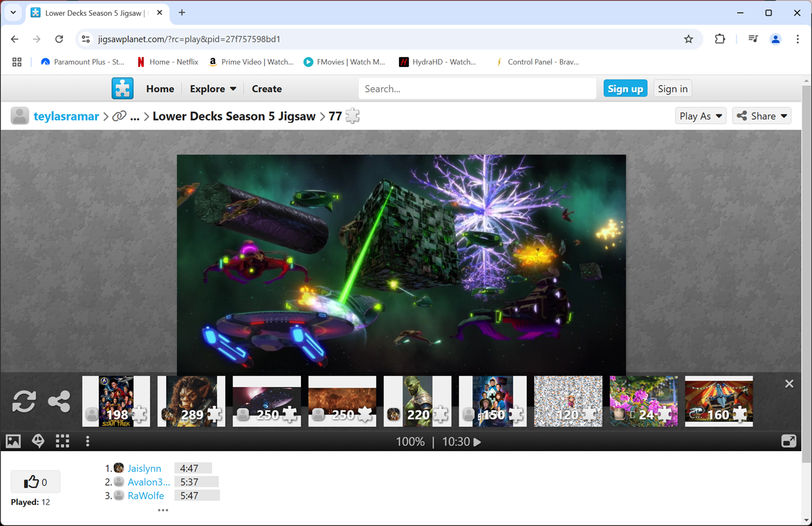Go forward to the next page
This screenshot has height=526, width=812.
coord(36,39)
